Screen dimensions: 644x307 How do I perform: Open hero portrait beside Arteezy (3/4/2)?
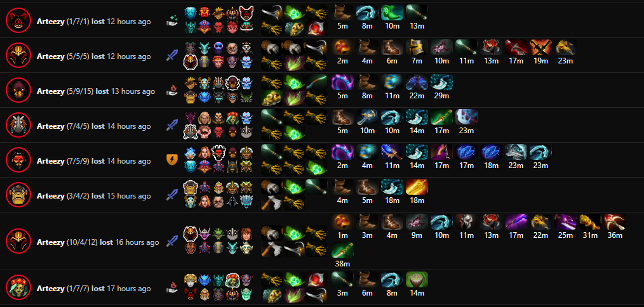coord(18,195)
